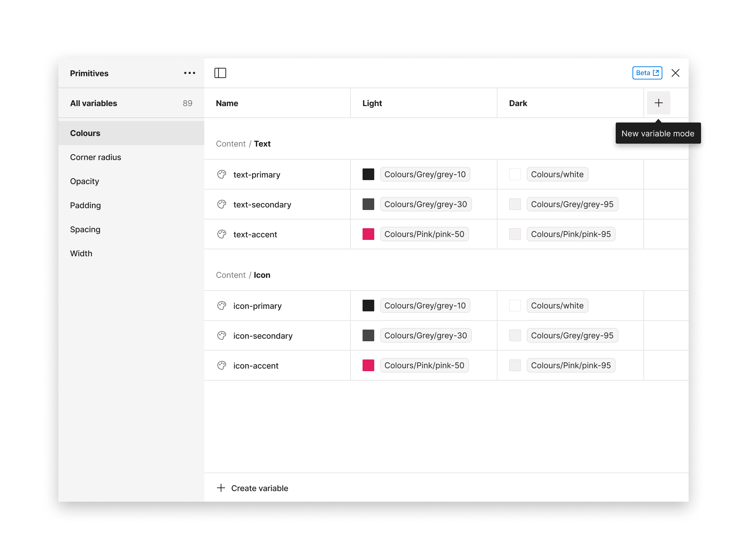Click the black swatch for text-primary Light mode
Screen dimensions: 747x560
(368, 174)
